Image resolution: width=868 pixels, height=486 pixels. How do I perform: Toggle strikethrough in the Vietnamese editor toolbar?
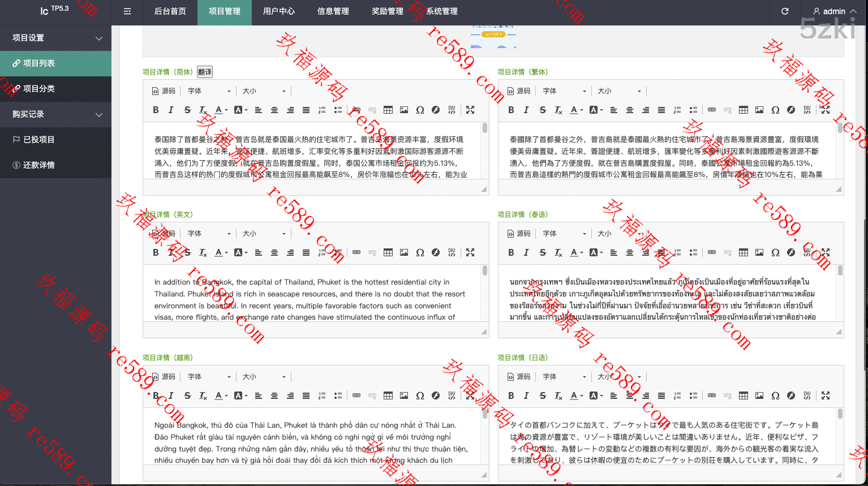pos(187,395)
